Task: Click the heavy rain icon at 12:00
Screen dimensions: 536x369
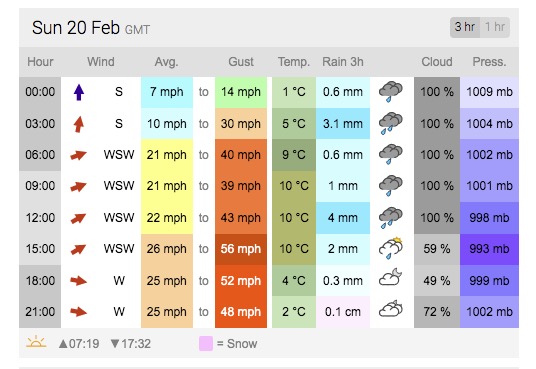Action: pos(391,218)
